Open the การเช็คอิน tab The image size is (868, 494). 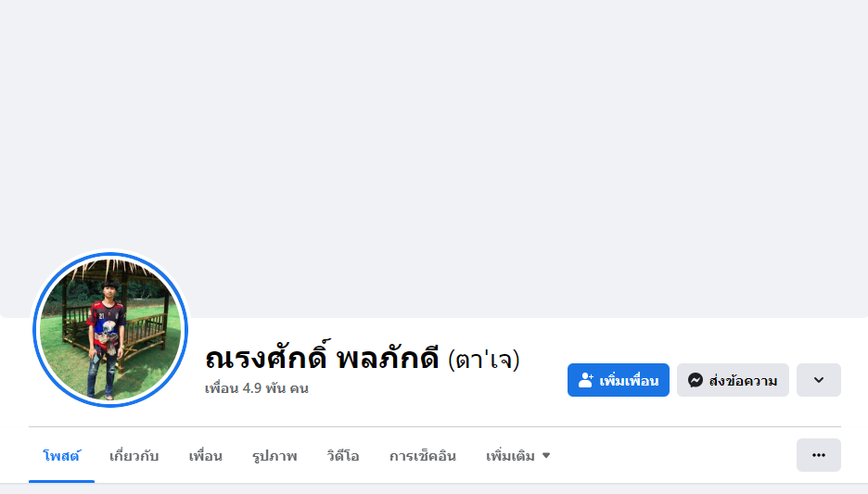pyautogui.click(x=422, y=455)
